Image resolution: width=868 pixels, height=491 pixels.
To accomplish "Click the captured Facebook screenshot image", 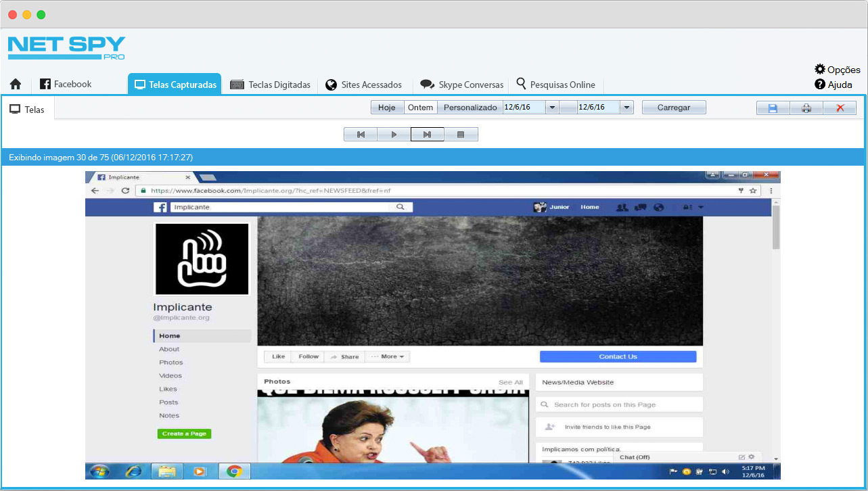I will (433, 325).
